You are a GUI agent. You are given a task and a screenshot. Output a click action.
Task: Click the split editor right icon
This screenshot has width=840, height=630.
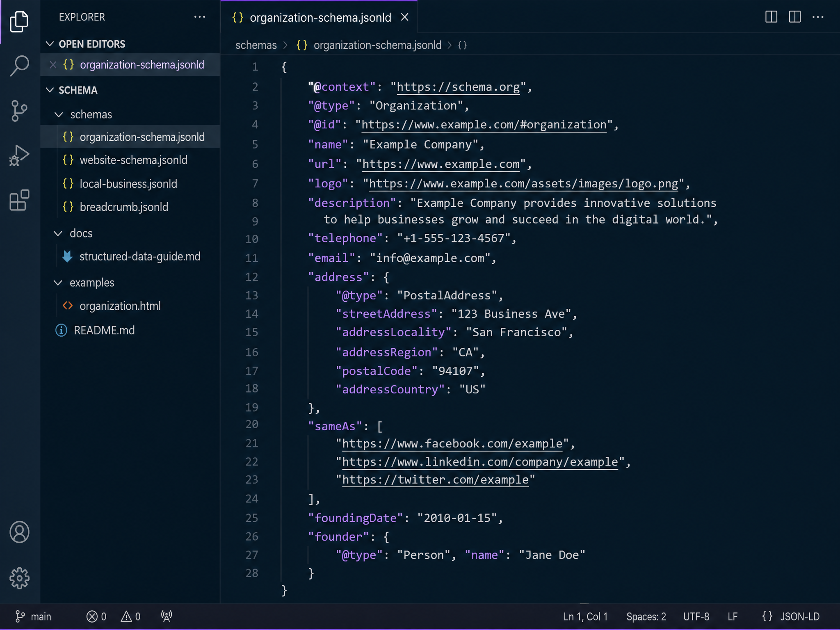tap(794, 17)
